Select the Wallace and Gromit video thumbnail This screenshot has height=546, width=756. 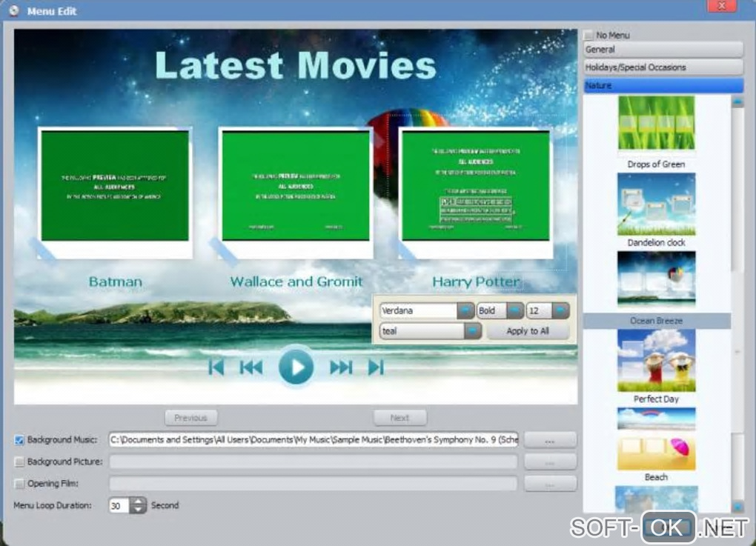296,193
